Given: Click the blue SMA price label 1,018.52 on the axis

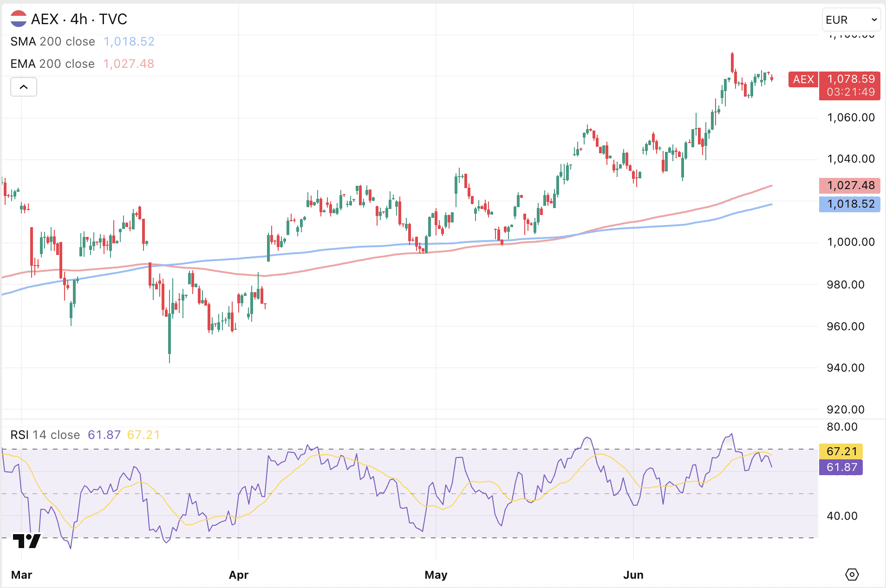Looking at the screenshot, I should click(x=850, y=204).
